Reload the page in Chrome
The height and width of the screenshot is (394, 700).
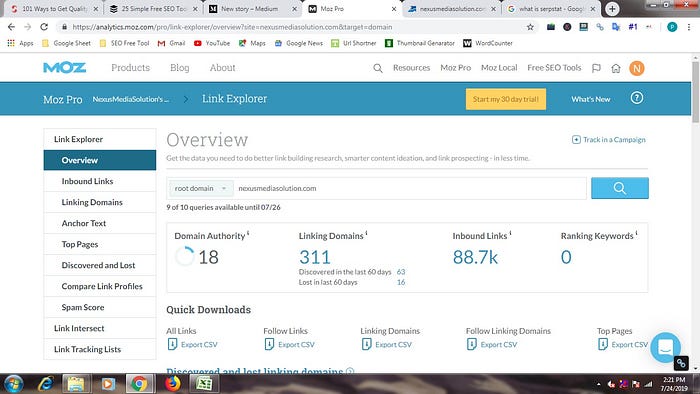(44, 27)
